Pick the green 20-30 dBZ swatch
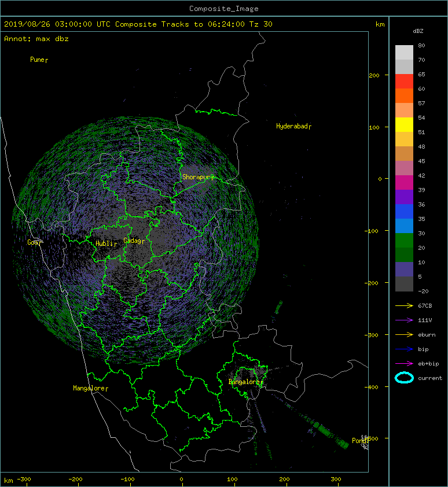Viewport: 448px width, 487px height. pyautogui.click(x=404, y=241)
